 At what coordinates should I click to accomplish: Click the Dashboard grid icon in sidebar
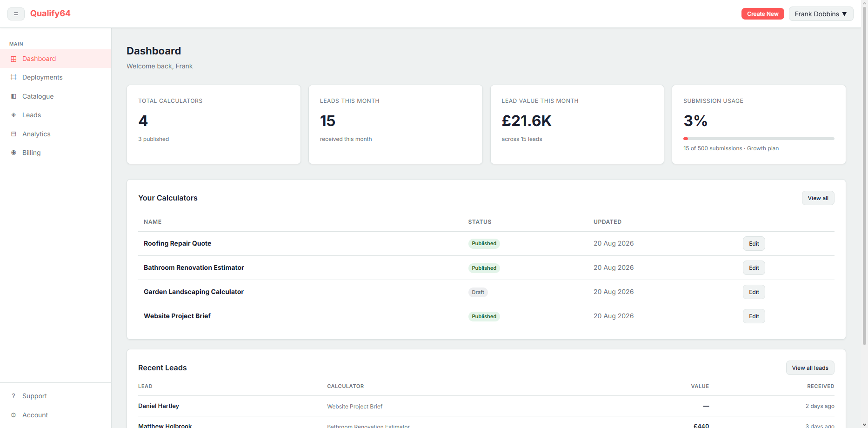(13, 59)
